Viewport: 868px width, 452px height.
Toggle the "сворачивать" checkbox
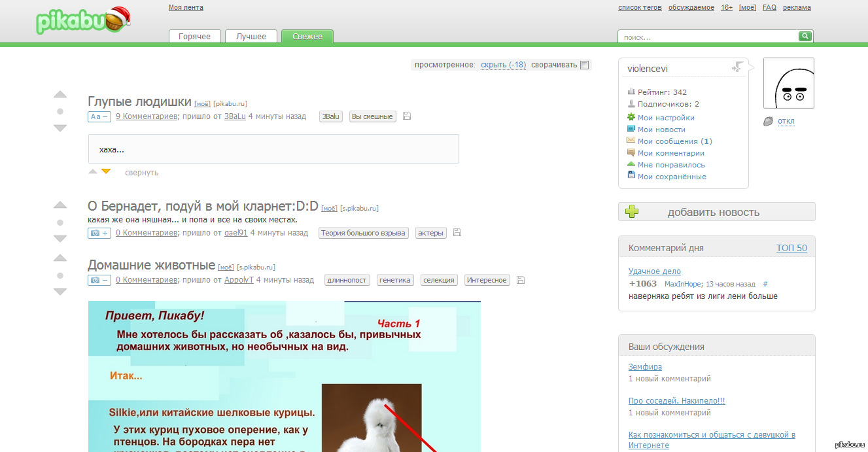click(x=584, y=65)
